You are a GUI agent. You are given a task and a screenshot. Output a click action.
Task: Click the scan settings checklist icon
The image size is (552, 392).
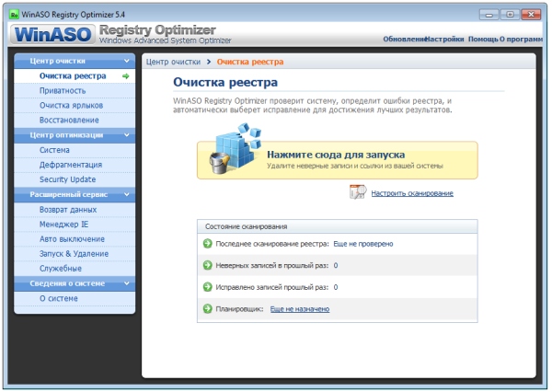coord(358,192)
